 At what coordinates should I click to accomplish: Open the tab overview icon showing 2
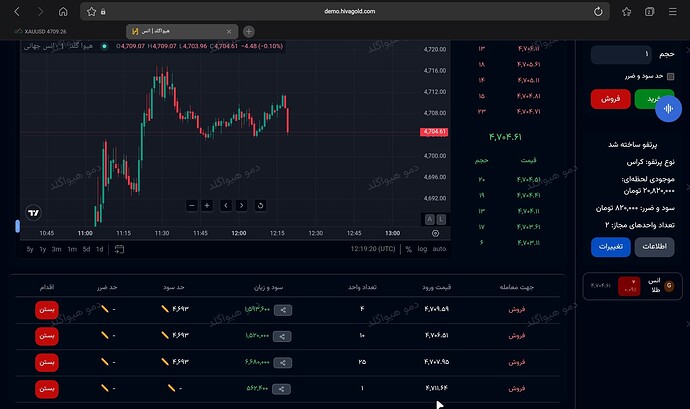click(x=650, y=11)
